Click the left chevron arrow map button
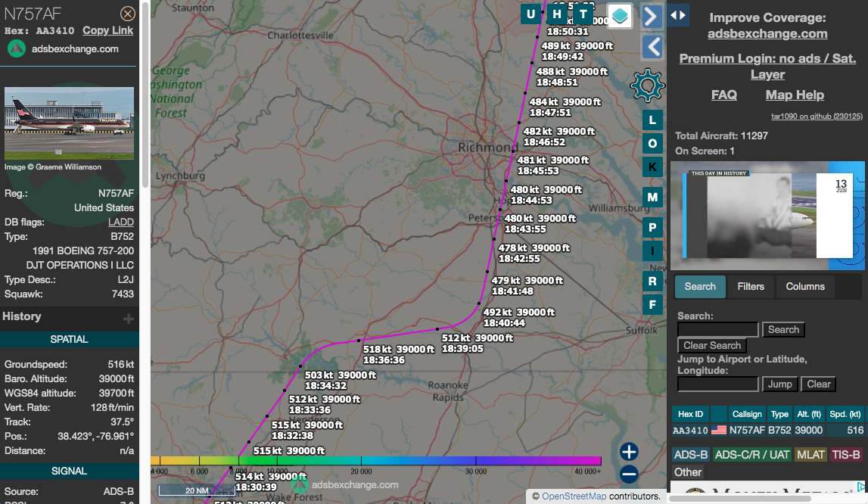This screenshot has width=868, height=504. click(652, 46)
